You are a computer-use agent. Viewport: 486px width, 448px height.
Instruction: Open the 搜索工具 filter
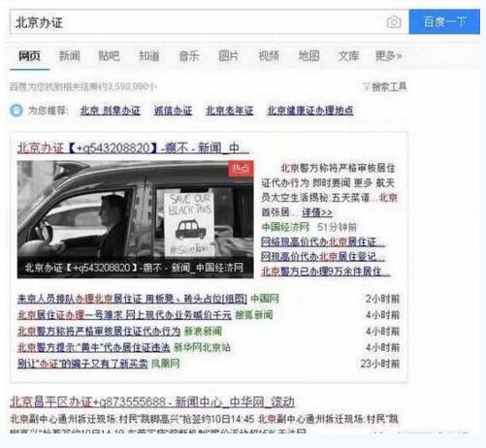click(384, 86)
